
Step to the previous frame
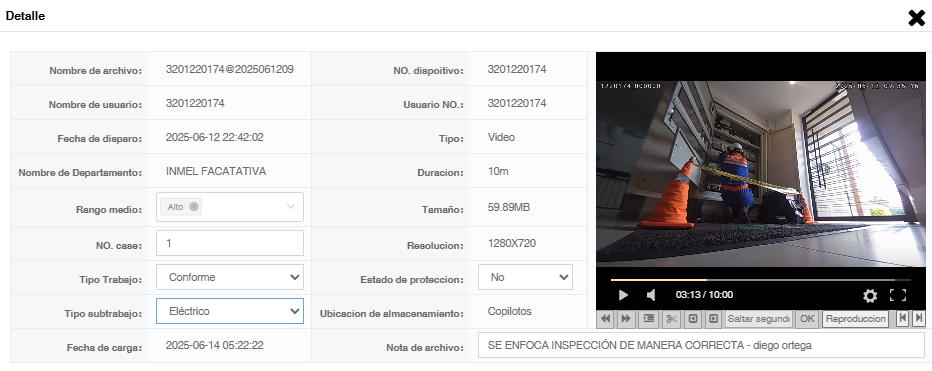pyautogui.click(x=692, y=319)
